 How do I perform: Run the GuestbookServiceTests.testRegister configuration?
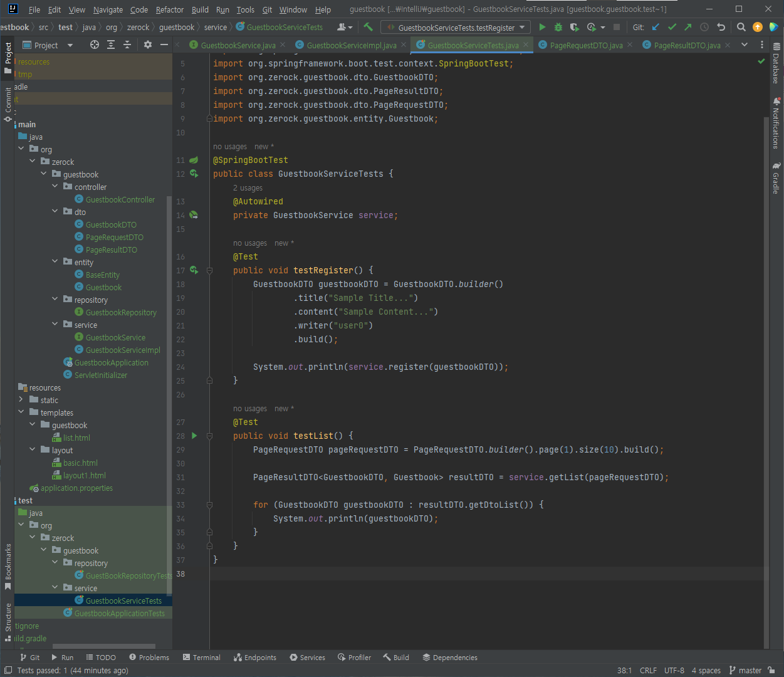(542, 27)
